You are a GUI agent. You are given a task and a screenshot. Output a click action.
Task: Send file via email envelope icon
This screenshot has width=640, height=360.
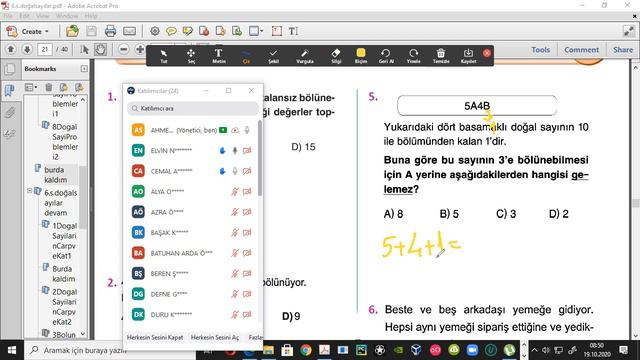(129, 31)
